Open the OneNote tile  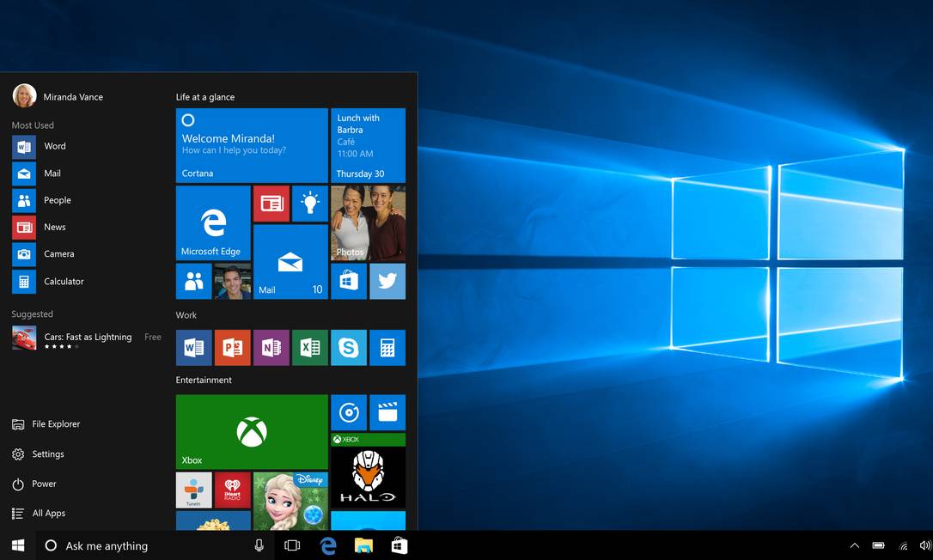(271, 348)
